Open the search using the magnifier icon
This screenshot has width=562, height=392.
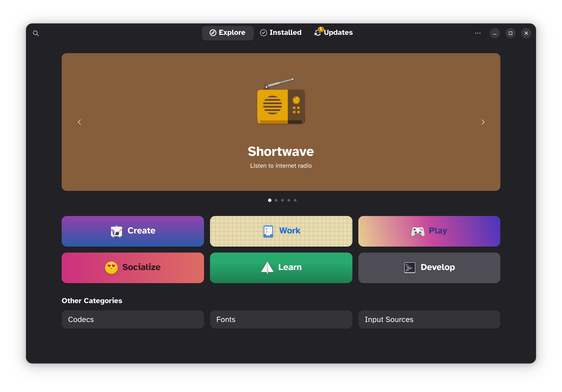[36, 33]
